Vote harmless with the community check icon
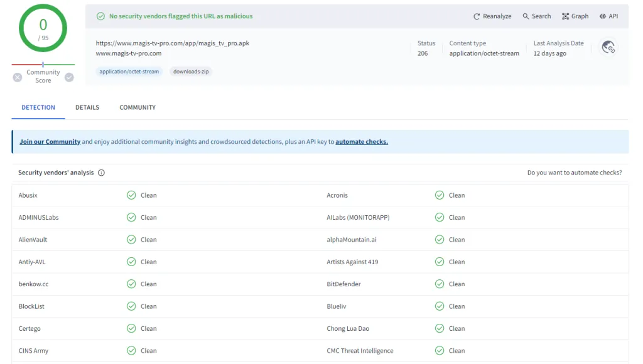Image resolution: width=643 pixels, height=364 pixels. tap(69, 77)
